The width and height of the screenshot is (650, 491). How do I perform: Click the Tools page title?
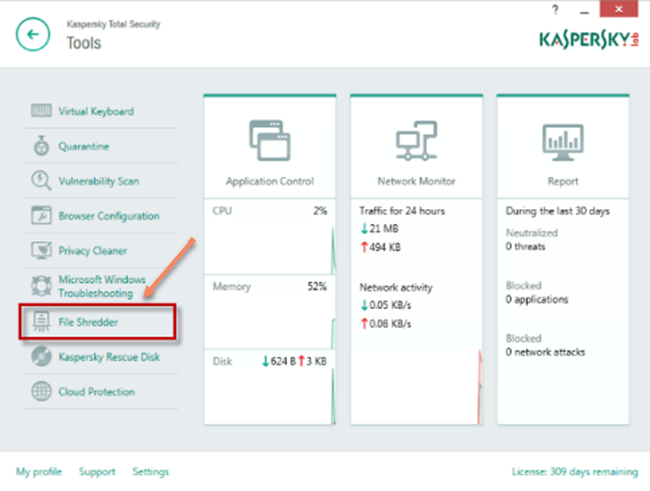[84, 43]
